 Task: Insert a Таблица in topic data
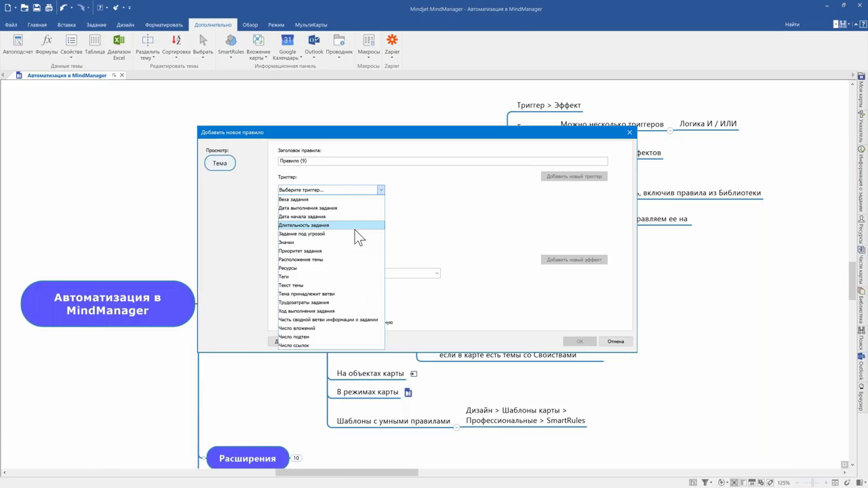(95, 41)
